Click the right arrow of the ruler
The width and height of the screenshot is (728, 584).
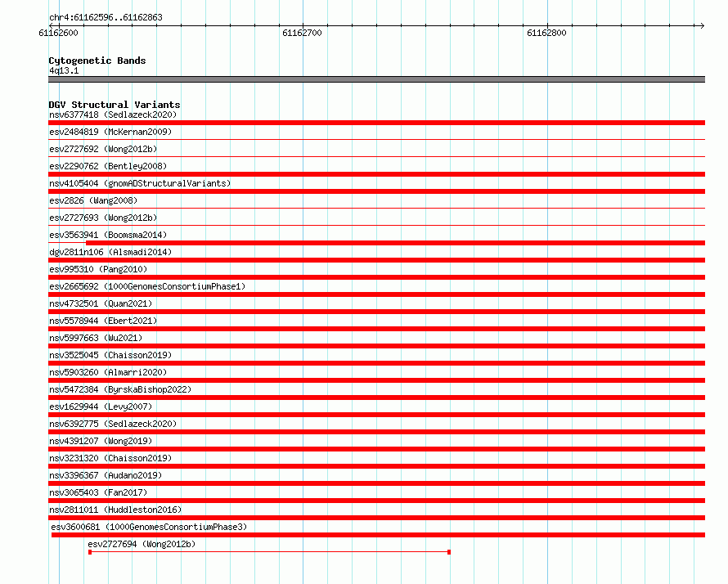[702, 25]
